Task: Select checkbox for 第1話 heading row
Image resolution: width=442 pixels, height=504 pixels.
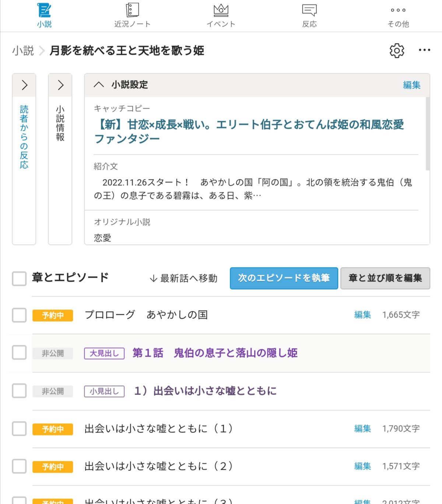Action: coord(19,353)
